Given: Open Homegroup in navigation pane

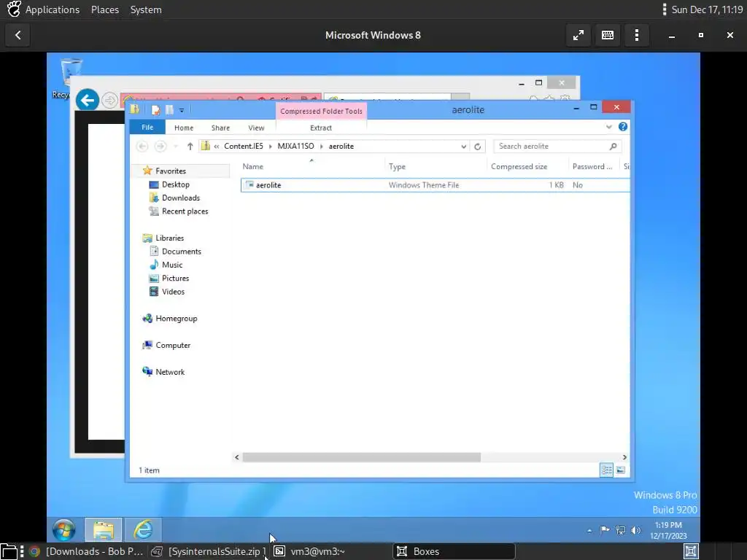Looking at the screenshot, I should point(176,318).
